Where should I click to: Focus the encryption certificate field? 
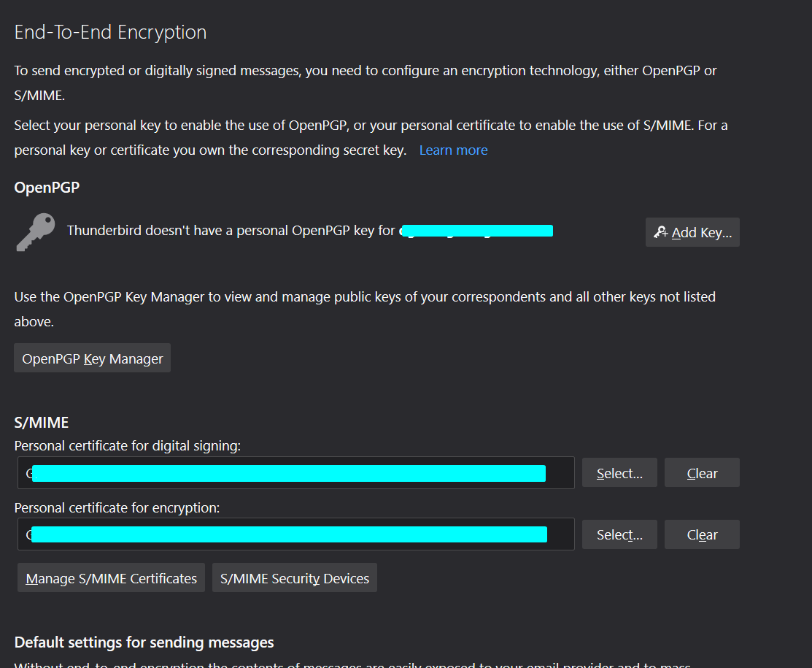(x=295, y=534)
